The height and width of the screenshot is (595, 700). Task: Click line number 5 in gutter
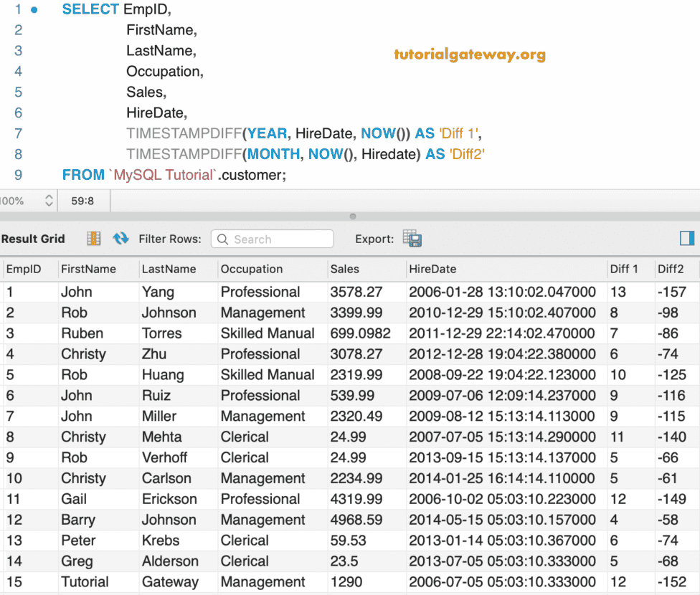(x=19, y=92)
